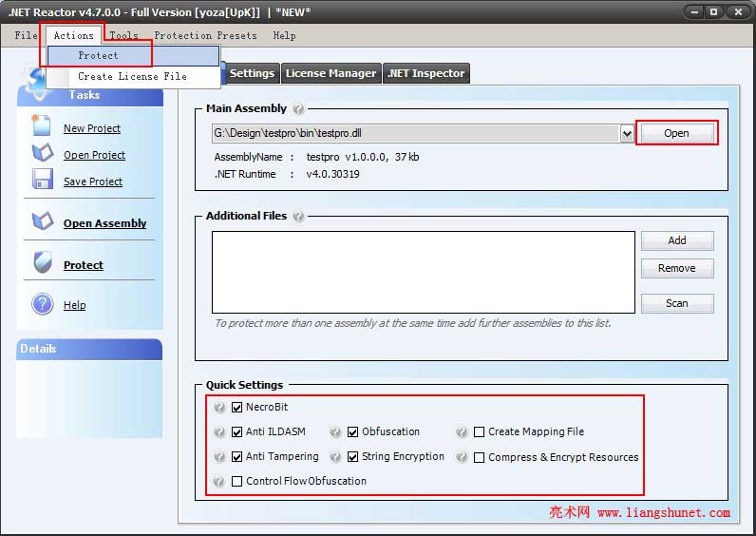Click the Open Project book icon
The width and height of the screenshot is (756, 536).
43,153
